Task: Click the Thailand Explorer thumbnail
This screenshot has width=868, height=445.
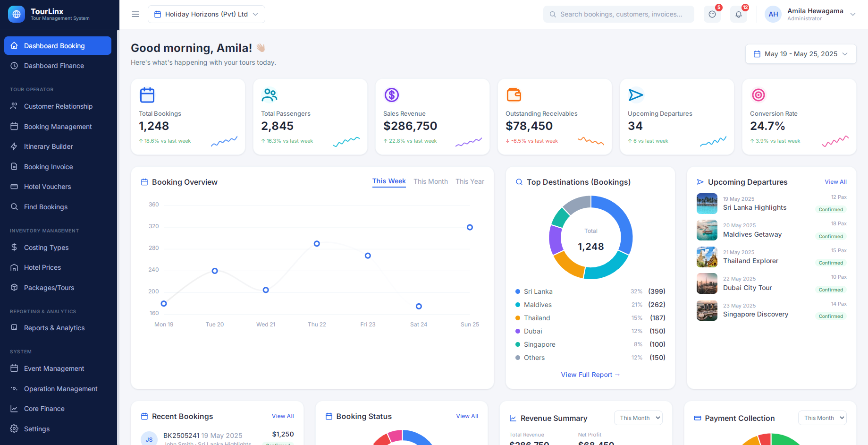Action: 707,257
